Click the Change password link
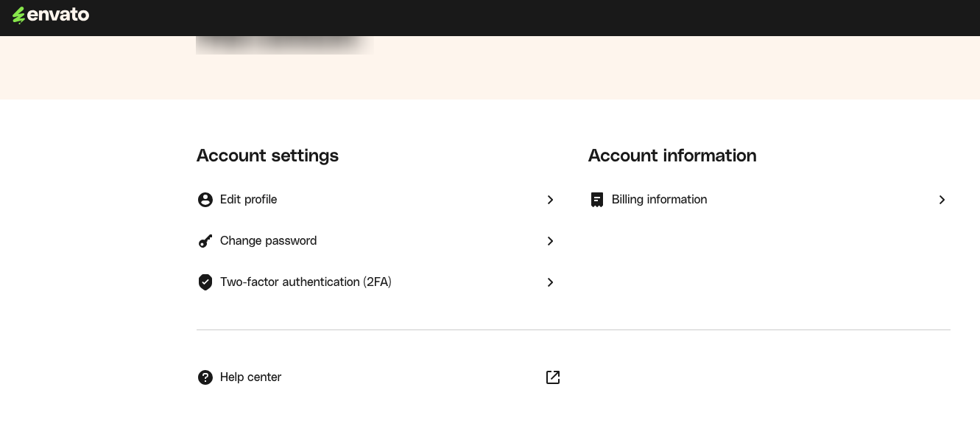This screenshot has height=429, width=980. pos(268,240)
